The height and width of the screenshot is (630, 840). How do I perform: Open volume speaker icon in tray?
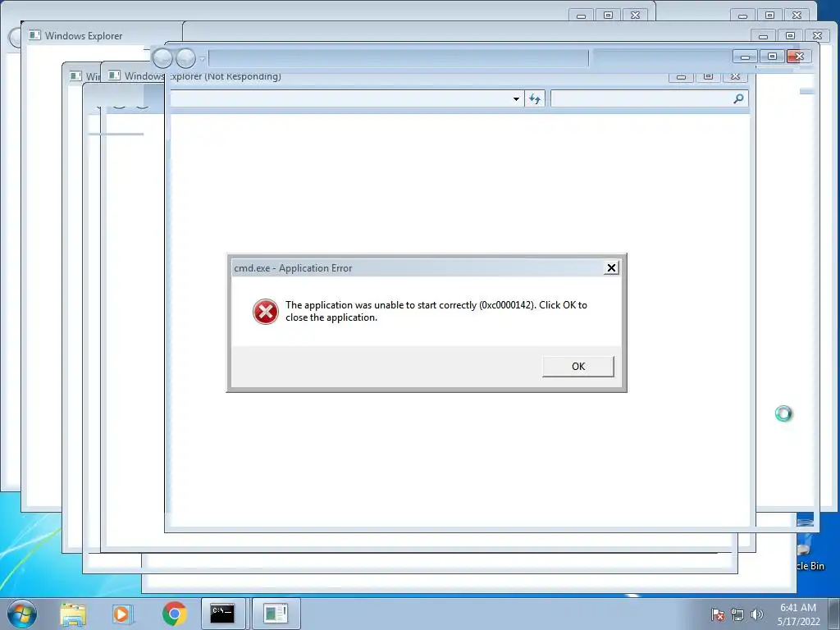pos(756,614)
